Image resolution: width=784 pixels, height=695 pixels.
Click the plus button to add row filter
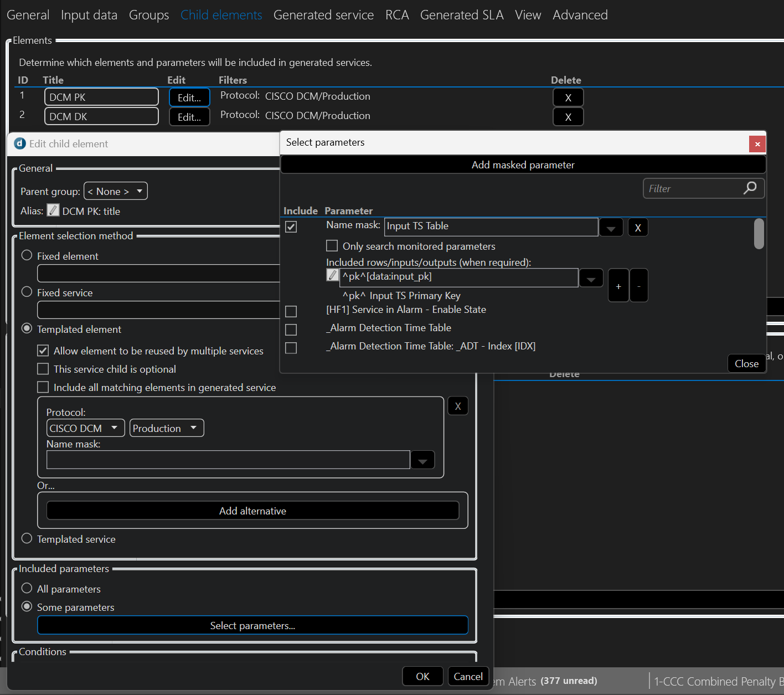tap(618, 286)
